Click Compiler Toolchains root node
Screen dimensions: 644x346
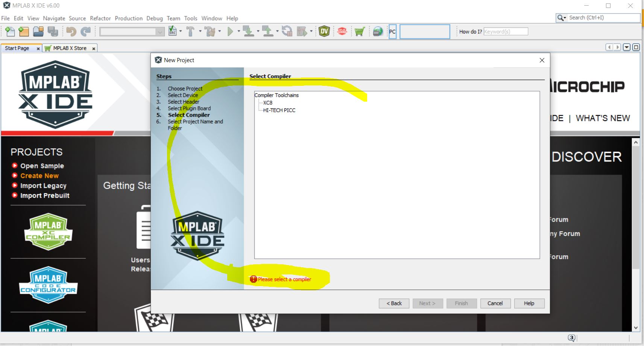tap(276, 95)
